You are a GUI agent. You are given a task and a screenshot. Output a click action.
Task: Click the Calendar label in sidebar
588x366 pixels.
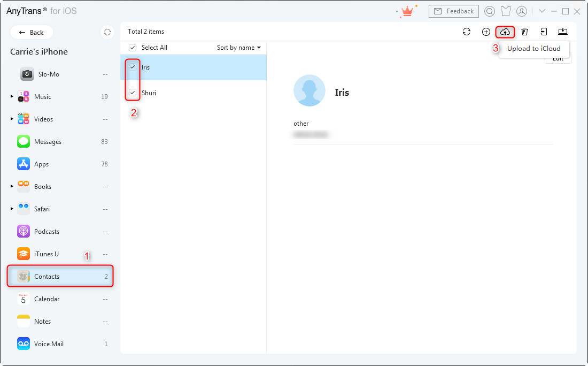(x=47, y=299)
